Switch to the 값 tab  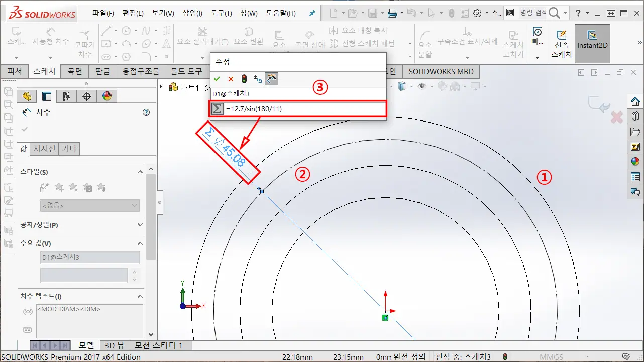coord(24,148)
